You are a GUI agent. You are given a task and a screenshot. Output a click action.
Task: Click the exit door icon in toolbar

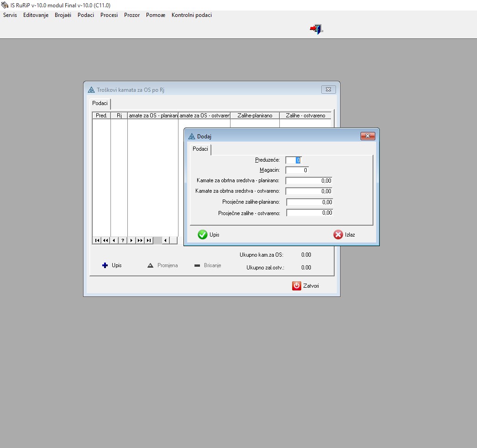pos(316,29)
